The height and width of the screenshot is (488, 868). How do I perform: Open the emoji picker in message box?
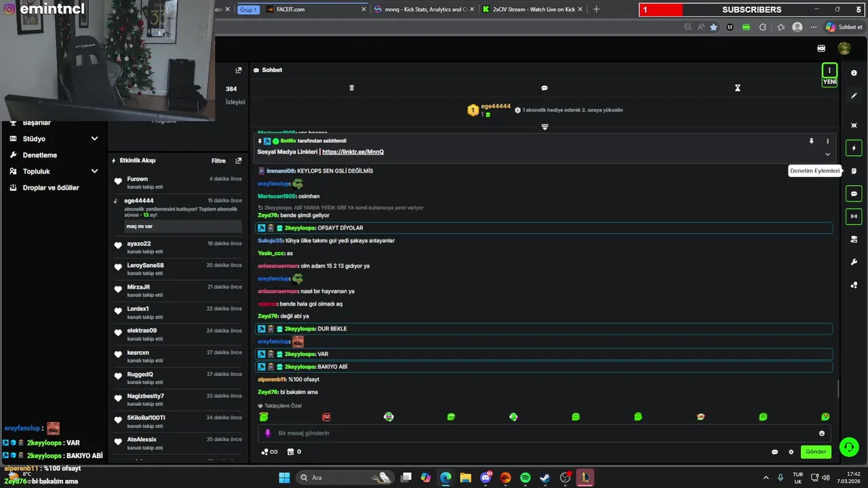[x=822, y=433]
